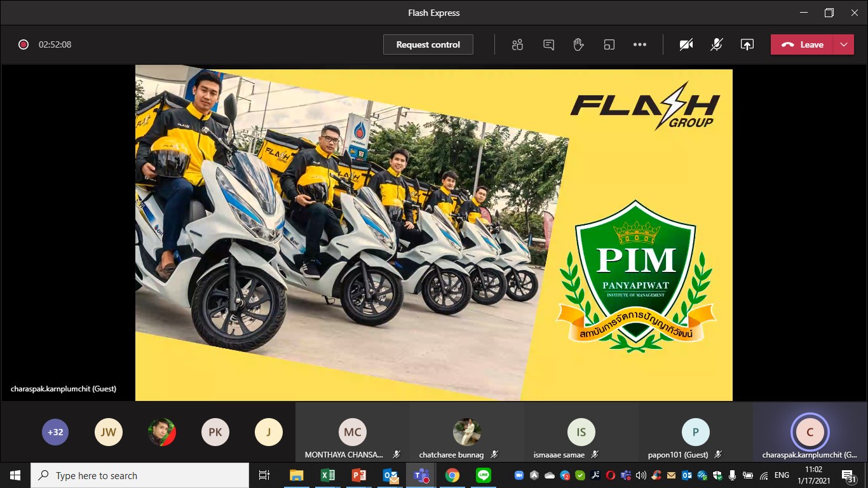Open the system tray volume control
Screen dimensions: 868x488
tap(641, 475)
